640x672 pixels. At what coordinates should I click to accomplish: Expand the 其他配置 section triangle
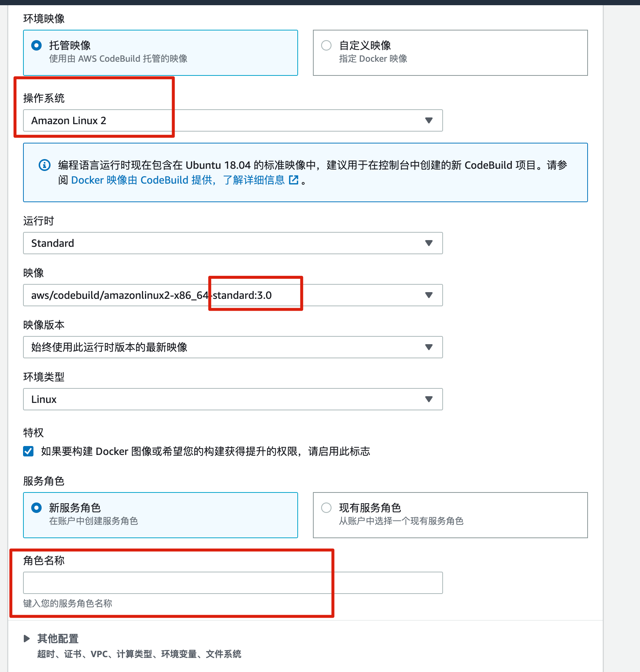point(27,639)
